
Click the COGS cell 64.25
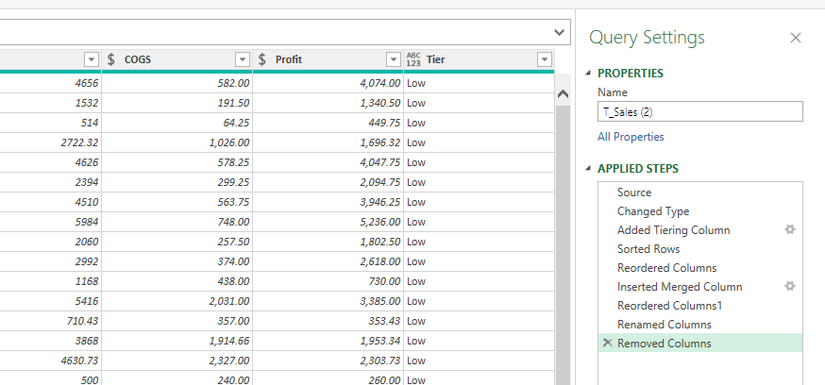coord(177,123)
